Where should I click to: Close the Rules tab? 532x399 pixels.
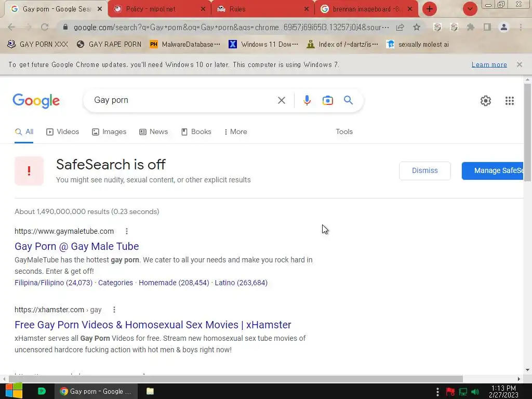(307, 9)
